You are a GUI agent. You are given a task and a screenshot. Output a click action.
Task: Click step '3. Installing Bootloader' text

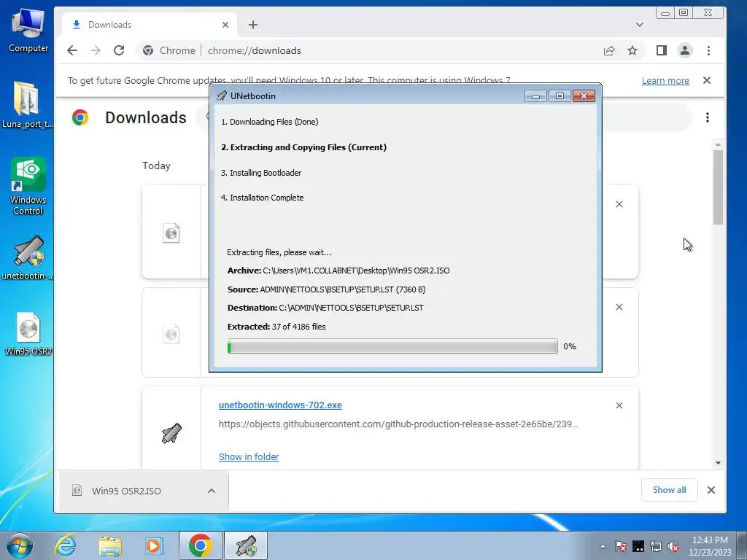261,173
